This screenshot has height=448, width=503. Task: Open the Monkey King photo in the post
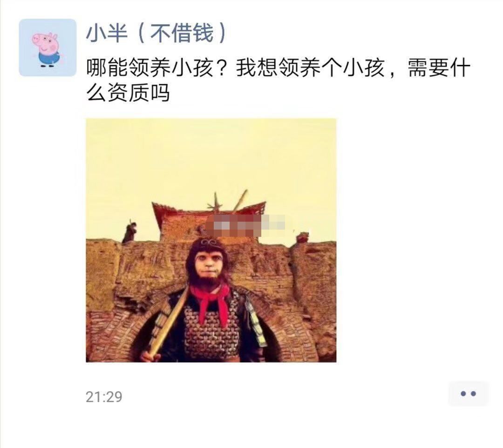(211, 240)
